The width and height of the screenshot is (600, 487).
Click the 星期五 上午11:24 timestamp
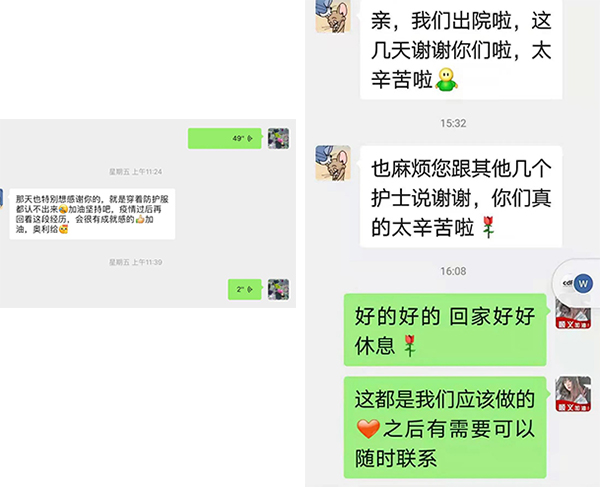135,172
